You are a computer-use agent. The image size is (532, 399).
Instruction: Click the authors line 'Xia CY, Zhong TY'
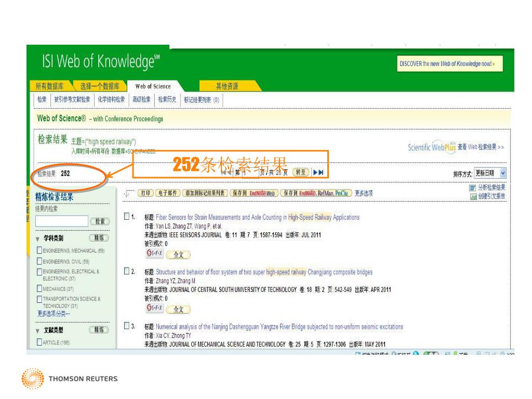click(x=173, y=336)
